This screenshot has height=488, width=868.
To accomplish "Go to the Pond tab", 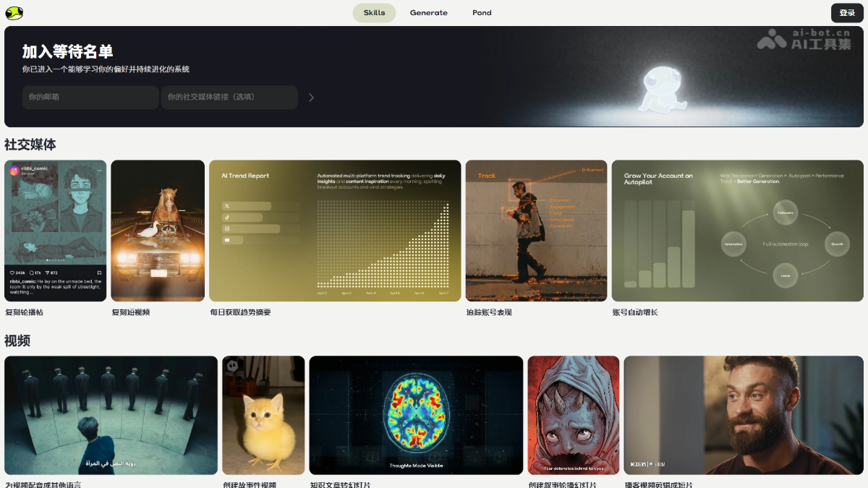I will point(482,13).
